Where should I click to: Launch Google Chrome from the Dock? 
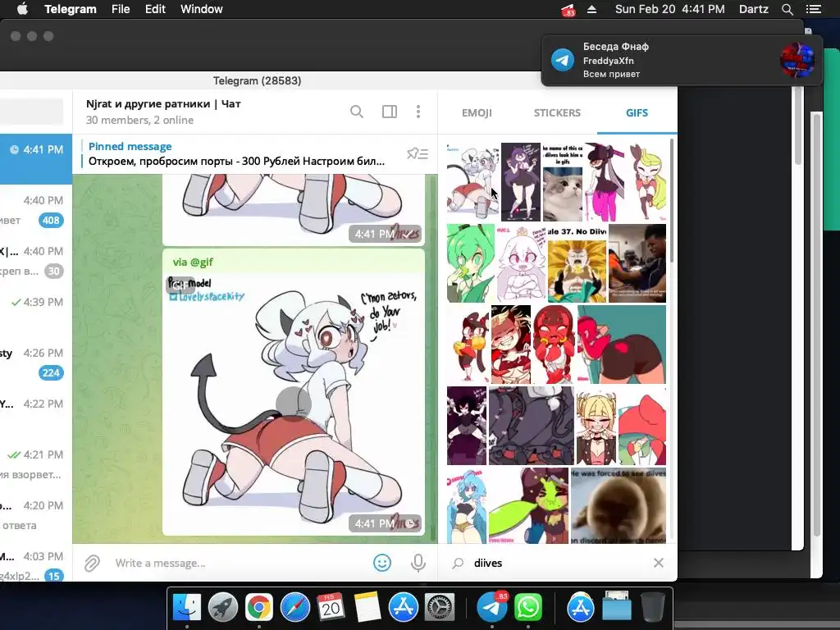(x=258, y=608)
